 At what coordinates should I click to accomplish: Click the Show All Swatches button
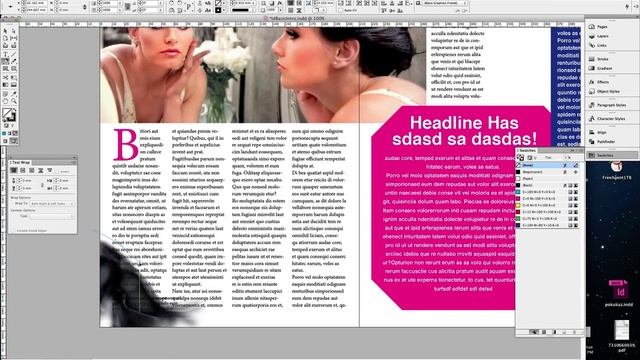pyautogui.click(x=533, y=332)
